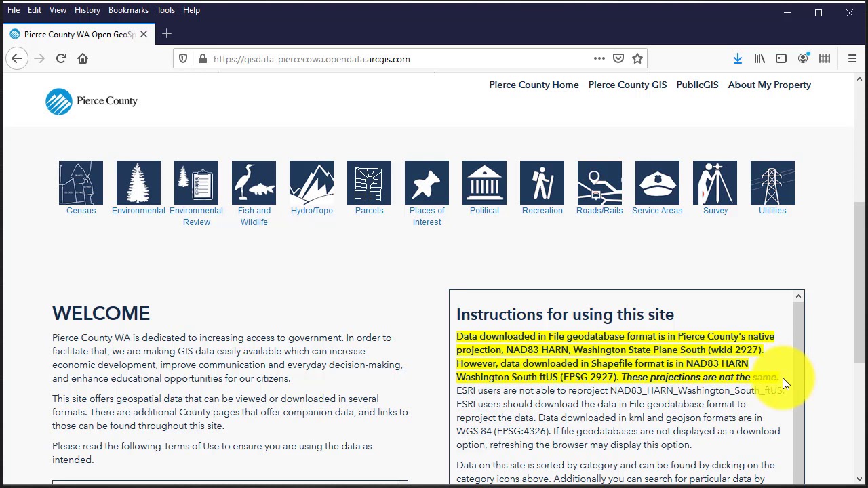
Task: Open the Places of Interest pushpin icon
Action: tap(427, 182)
